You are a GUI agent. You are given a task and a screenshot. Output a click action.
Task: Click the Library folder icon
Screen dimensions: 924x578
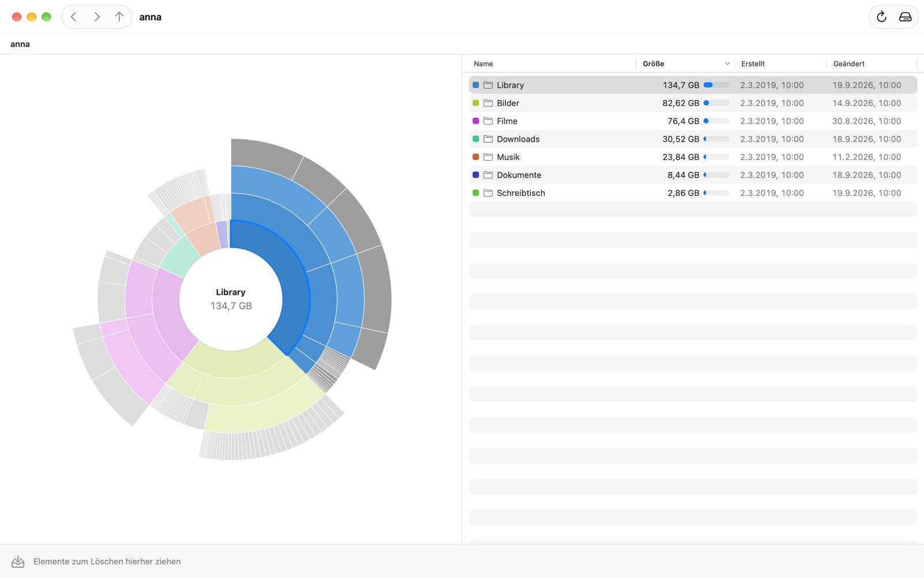(488, 85)
